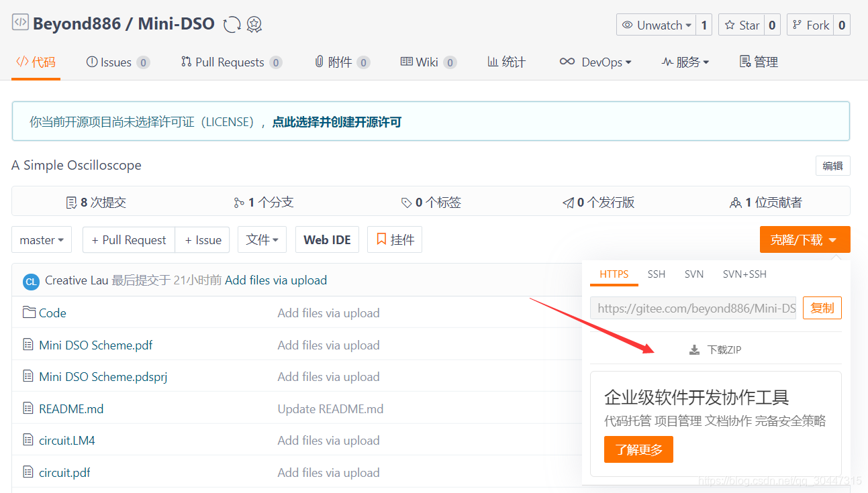The width and height of the screenshot is (868, 493).
Task: Click file icon of README.md
Action: [x=28, y=408]
